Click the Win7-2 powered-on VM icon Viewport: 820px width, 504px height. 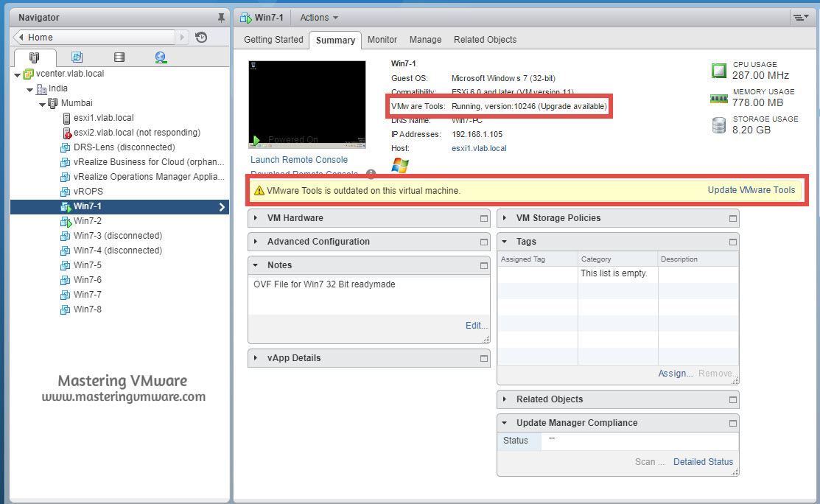pos(66,222)
